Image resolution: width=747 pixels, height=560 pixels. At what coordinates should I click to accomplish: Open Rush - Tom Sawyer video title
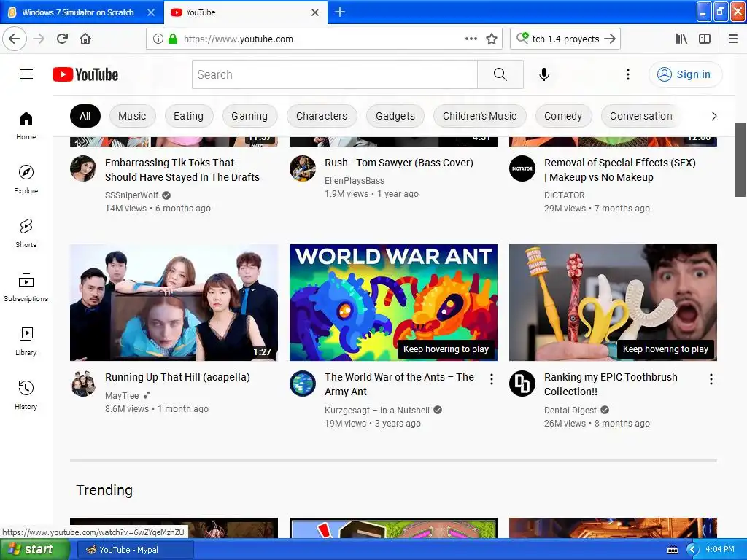399,163
